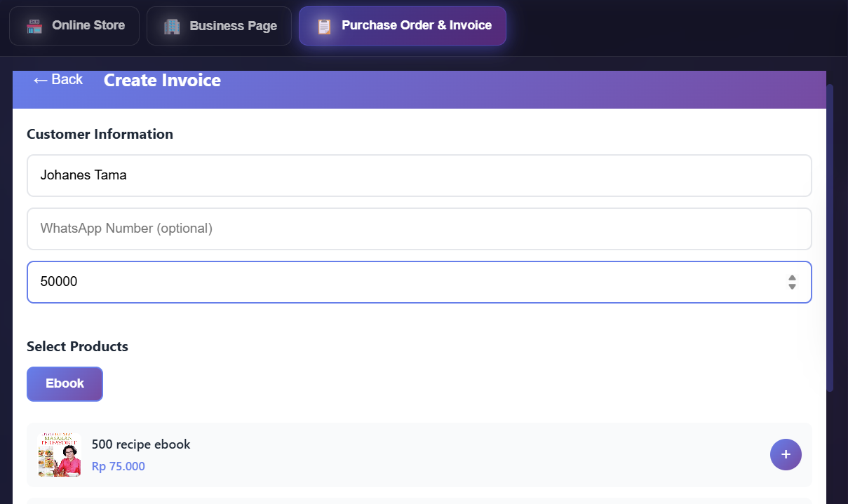The width and height of the screenshot is (848, 504).
Task: Switch to the Business Page tab
Action: coord(219,25)
